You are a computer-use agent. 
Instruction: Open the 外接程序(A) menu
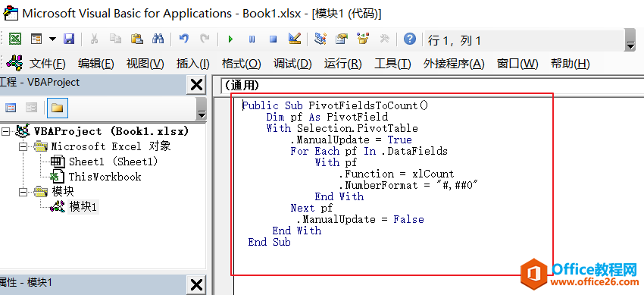coord(454,64)
